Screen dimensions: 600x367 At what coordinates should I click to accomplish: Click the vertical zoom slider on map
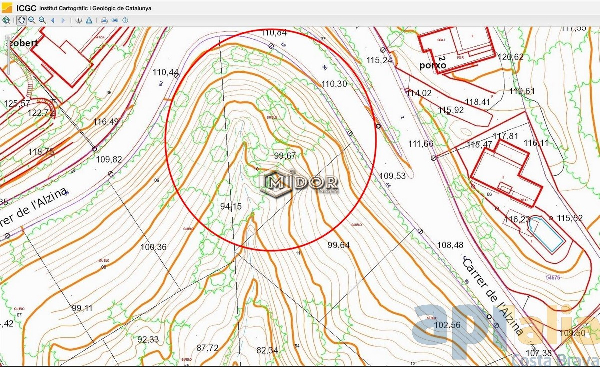point(8,55)
